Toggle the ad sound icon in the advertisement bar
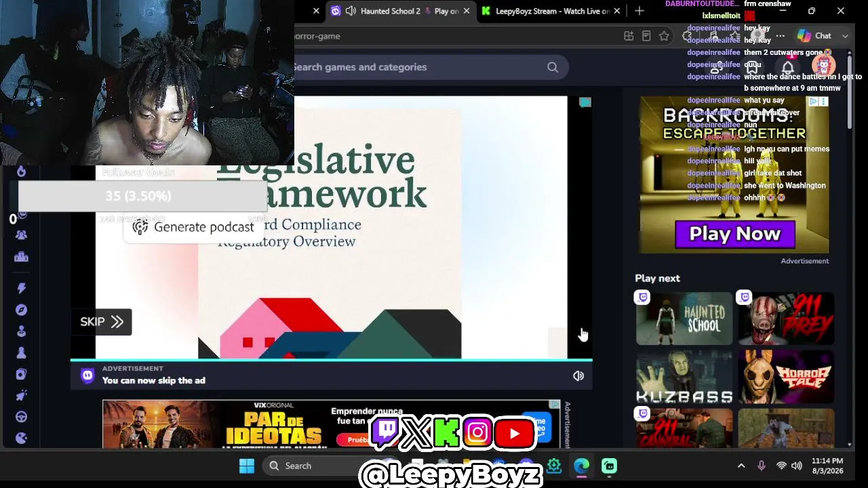868x488 pixels. point(578,376)
